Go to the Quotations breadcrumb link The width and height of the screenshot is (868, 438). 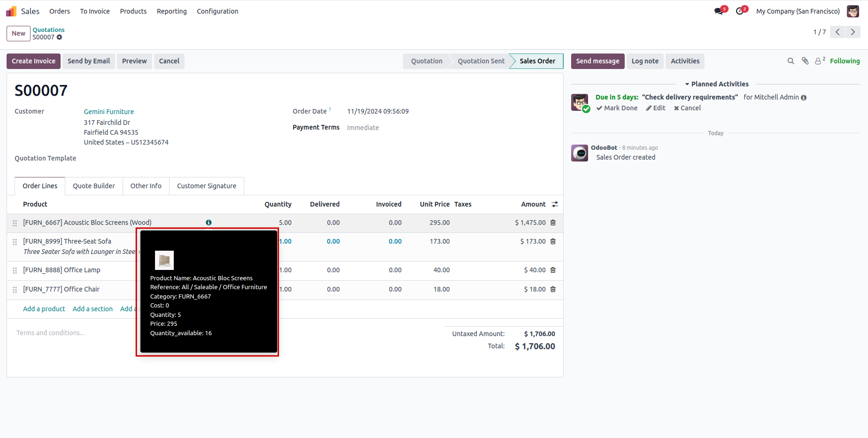(x=48, y=30)
